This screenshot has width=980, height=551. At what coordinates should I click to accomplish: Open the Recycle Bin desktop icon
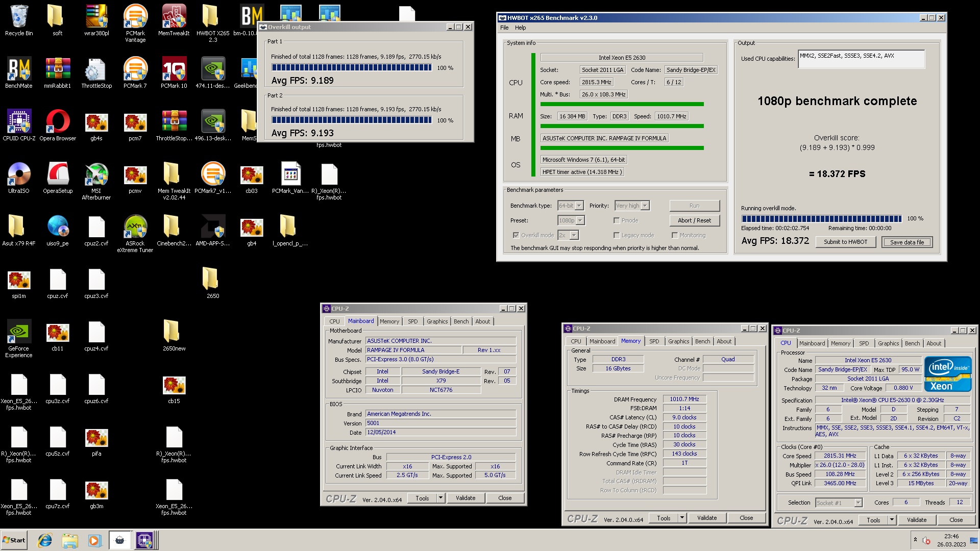[19, 20]
